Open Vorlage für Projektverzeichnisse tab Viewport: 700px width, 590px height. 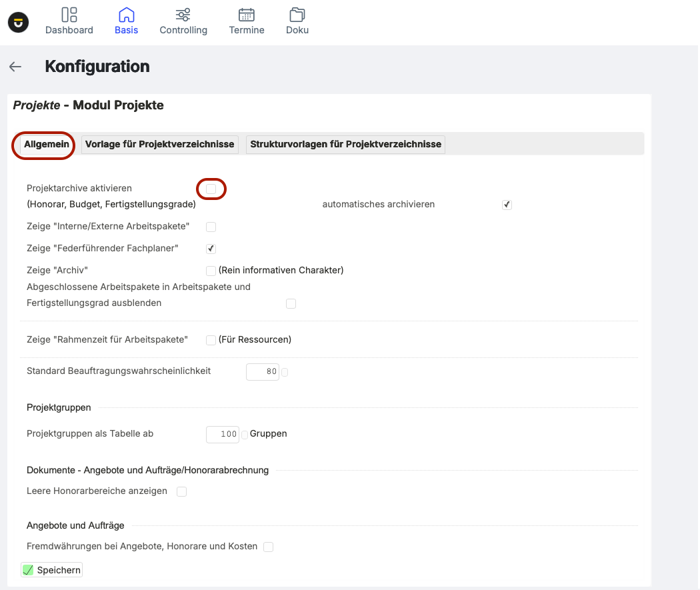(160, 144)
